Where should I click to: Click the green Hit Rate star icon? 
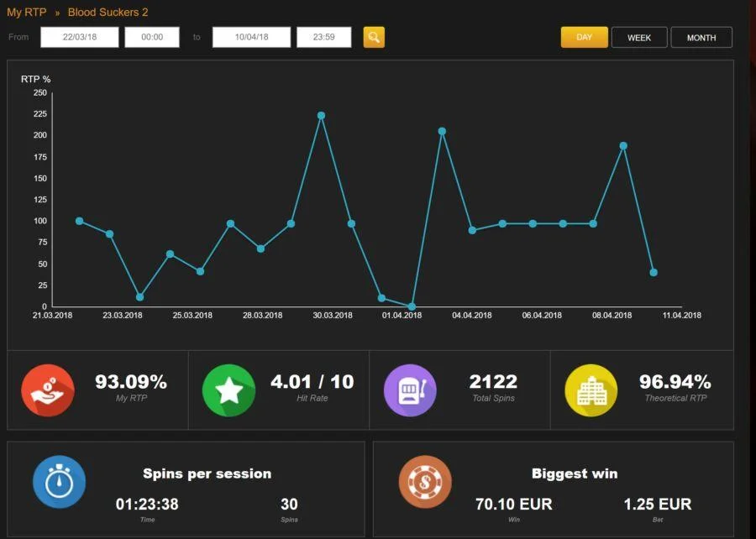[228, 390]
